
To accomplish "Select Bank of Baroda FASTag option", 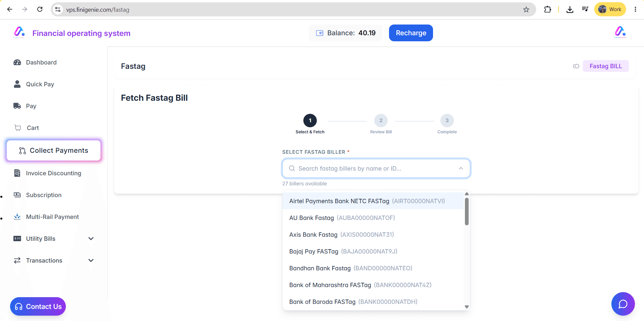I will pos(373,302).
